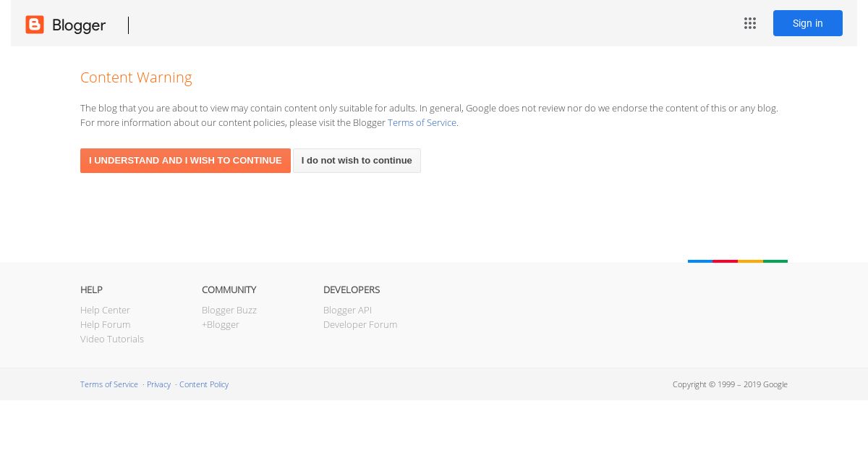
Task: Click the Copyright 1999 – 2019 Google text
Action: 730,384
